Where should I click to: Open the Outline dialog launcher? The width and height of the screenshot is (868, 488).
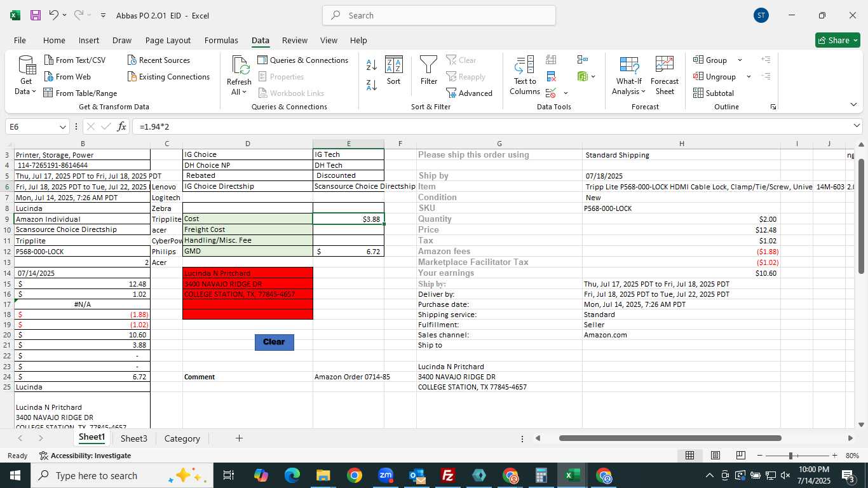pos(773,107)
